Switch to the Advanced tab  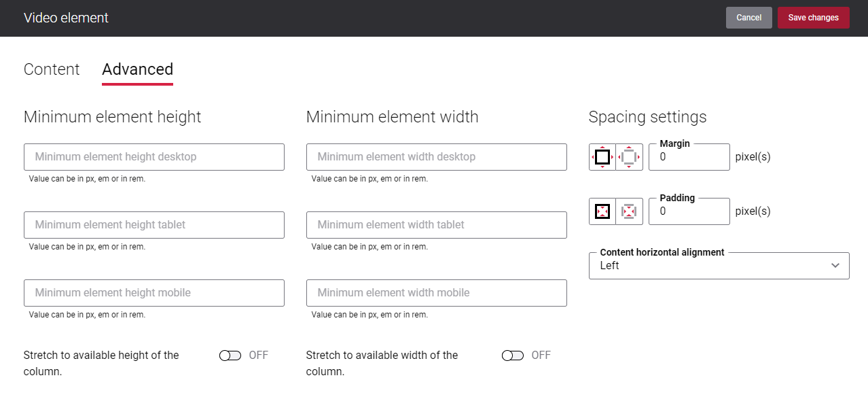coord(137,69)
